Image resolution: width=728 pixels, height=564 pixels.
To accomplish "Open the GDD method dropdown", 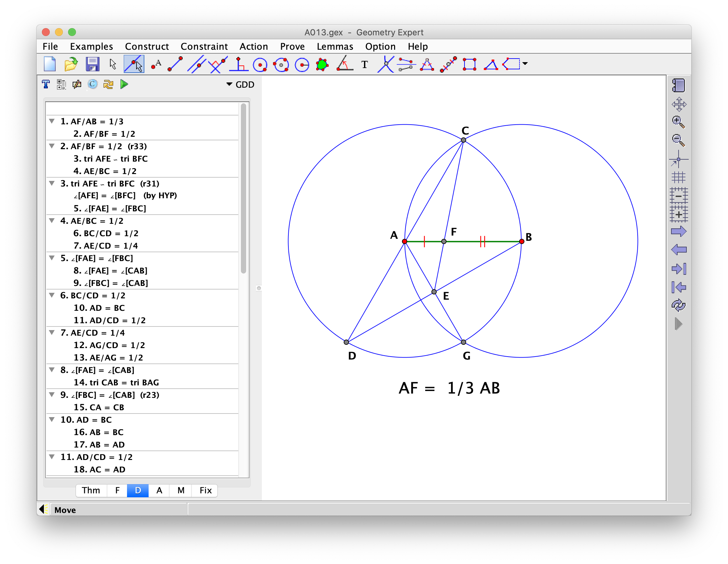I will click(240, 85).
